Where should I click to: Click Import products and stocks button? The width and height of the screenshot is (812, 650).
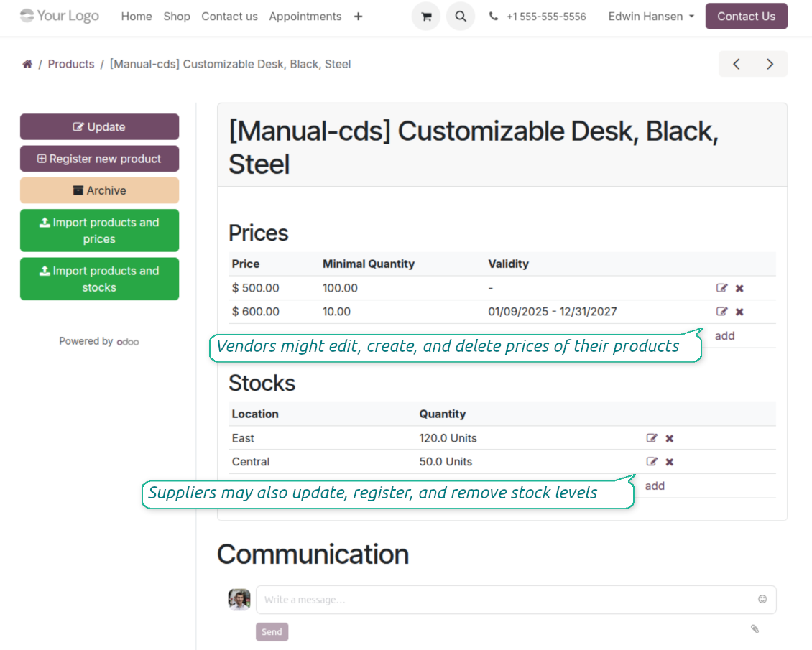pos(99,279)
